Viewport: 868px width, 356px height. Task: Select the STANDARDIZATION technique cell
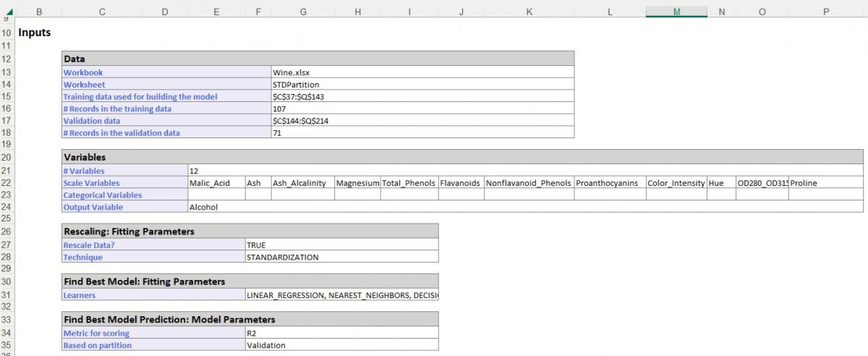[x=341, y=257]
